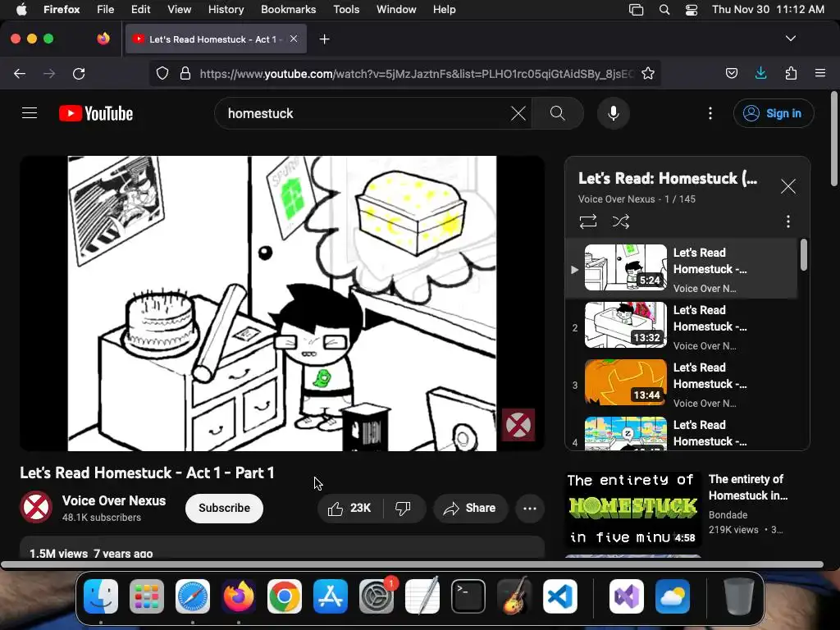Open The entirety of Homestuck thumbnail
This screenshot has height=630, width=840.
point(632,509)
